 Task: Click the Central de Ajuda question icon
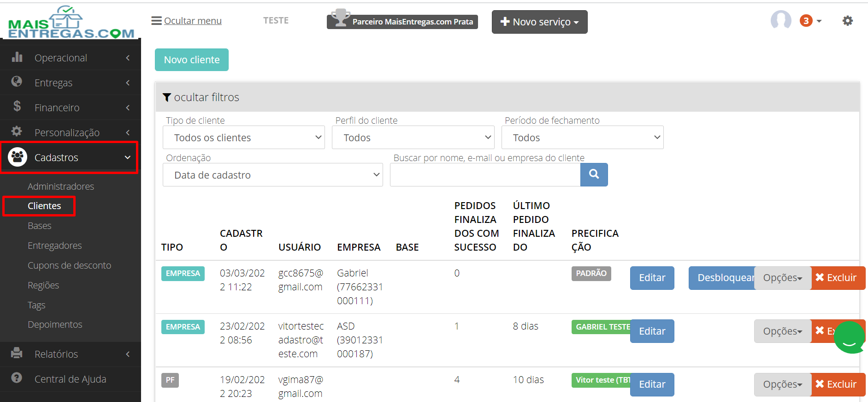[17, 378]
